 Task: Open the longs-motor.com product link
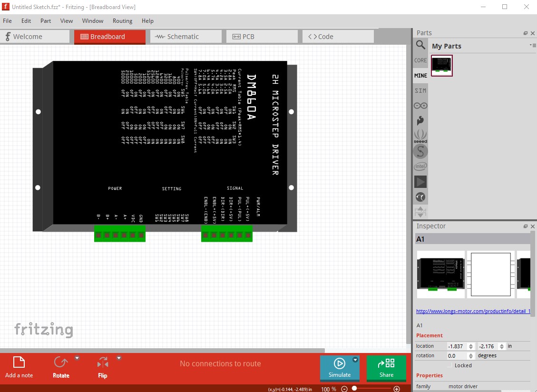point(473,312)
